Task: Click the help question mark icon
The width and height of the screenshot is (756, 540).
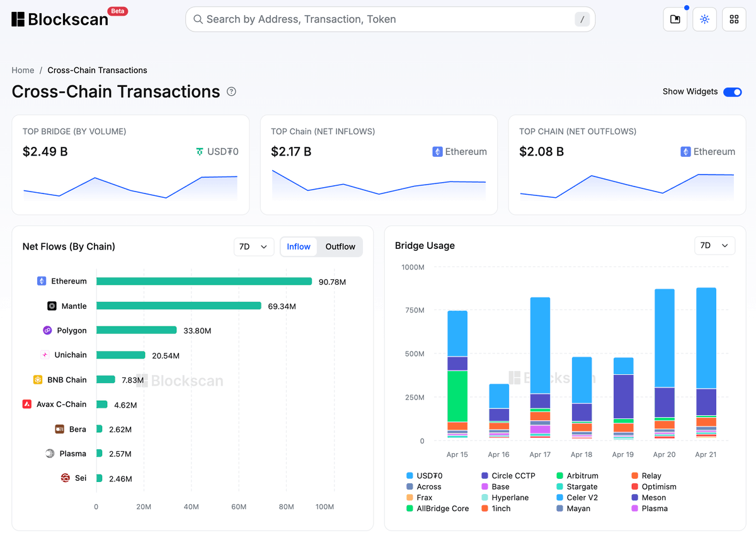Action: click(x=231, y=91)
